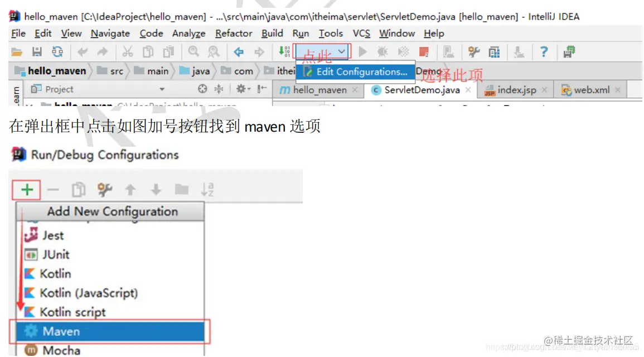Open the Build menu
The width and height of the screenshot is (644, 357).
272,33
